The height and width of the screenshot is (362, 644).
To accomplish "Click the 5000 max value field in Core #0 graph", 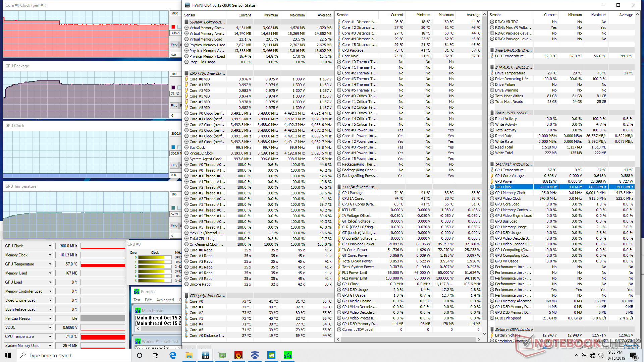I will pyautogui.click(x=175, y=13).
